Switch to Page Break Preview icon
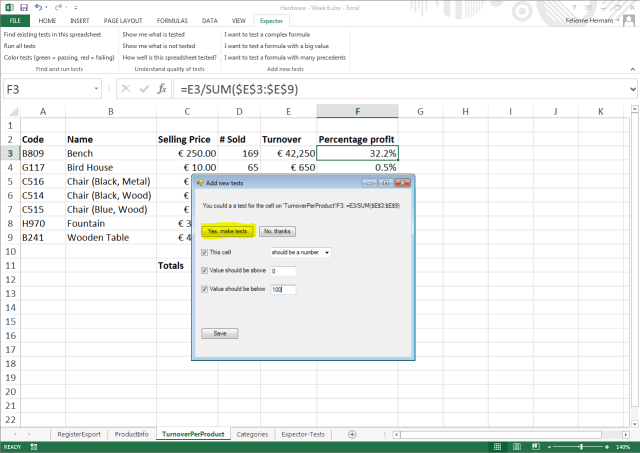This screenshot has height=453, width=640. coord(536,447)
